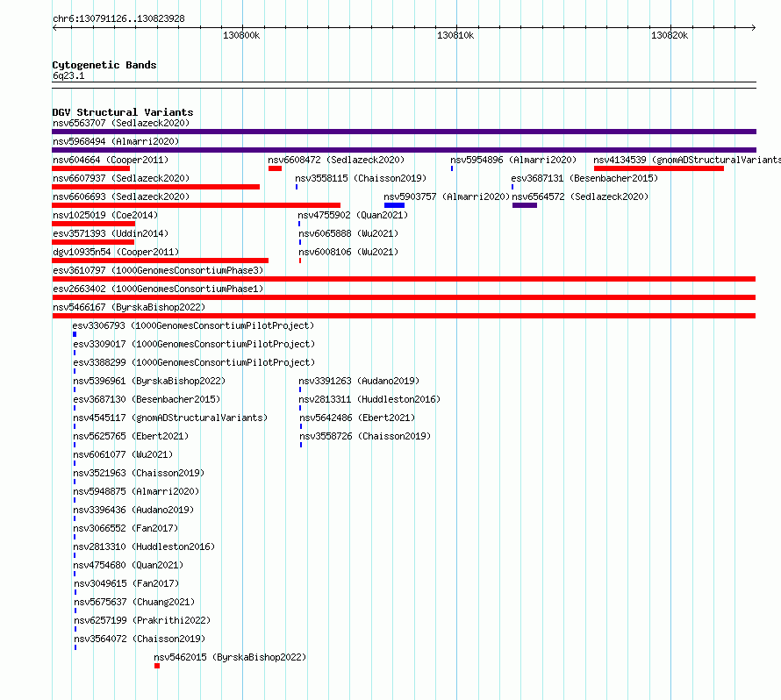Viewport: 781px width, 700px height.
Task: Click the blue nsv5903757 variant bar
Action: pos(394,205)
